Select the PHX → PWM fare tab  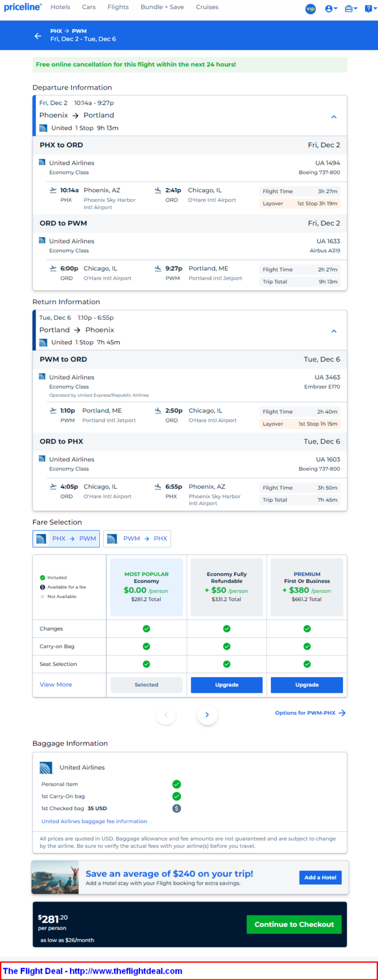66,539
